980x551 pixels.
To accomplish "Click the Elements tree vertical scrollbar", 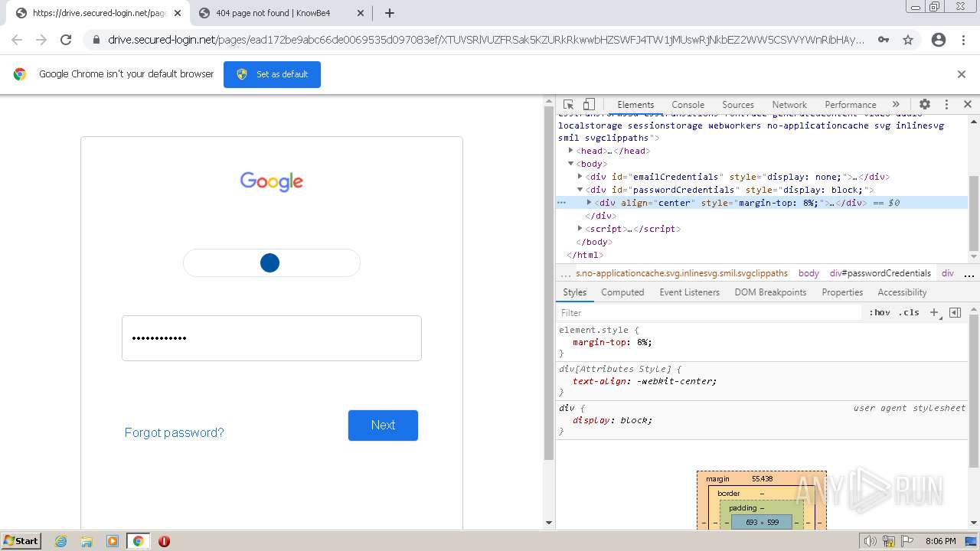I will pos(974,214).
